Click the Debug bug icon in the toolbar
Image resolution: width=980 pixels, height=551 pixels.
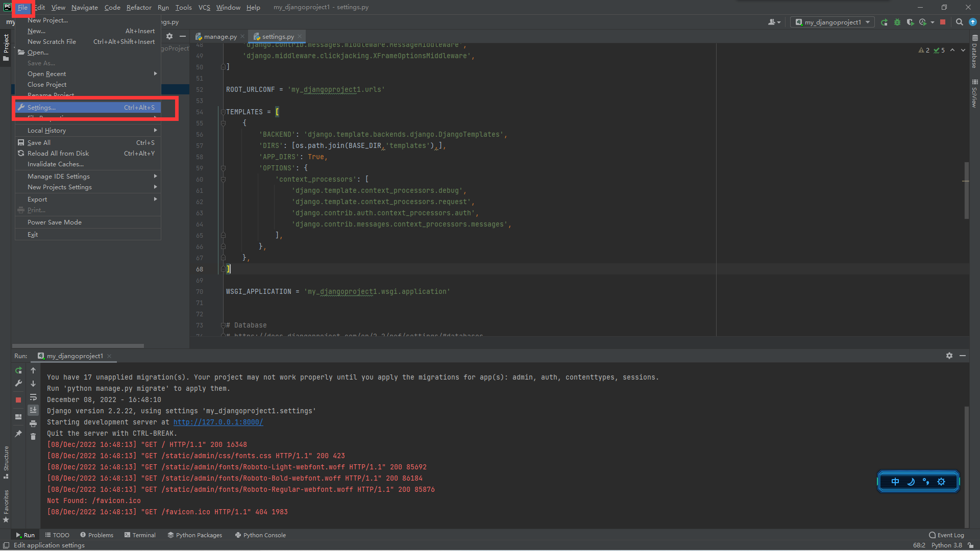[x=897, y=22]
